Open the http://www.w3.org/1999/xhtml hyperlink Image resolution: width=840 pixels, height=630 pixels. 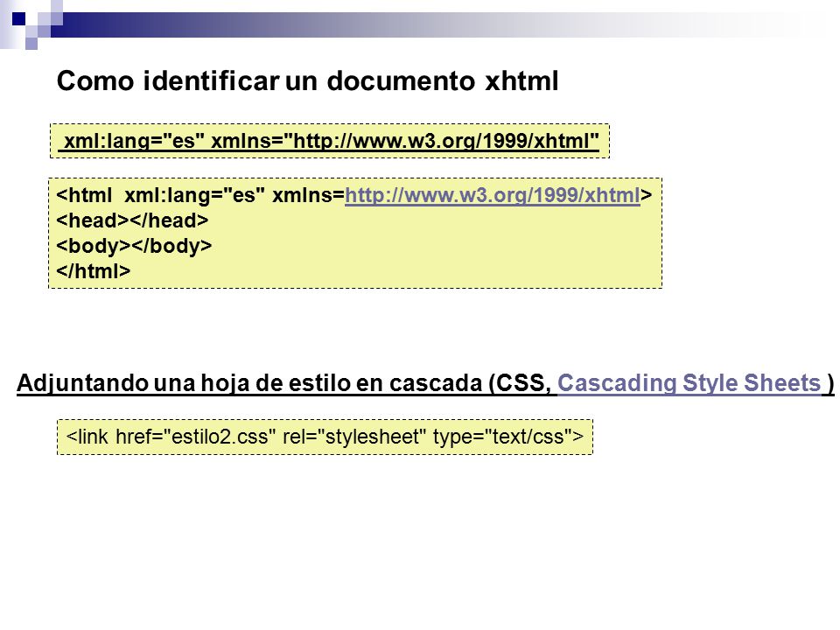point(493,195)
